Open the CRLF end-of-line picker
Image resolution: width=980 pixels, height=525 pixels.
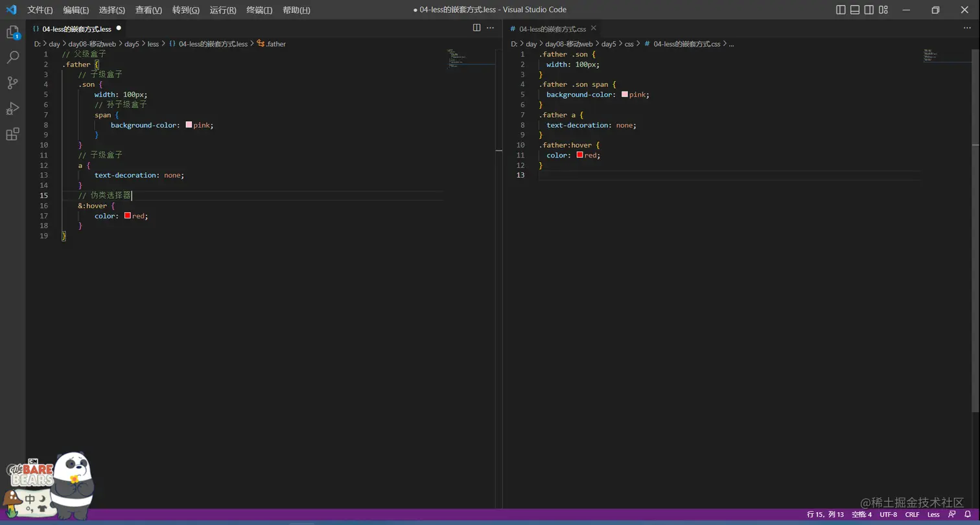912,514
